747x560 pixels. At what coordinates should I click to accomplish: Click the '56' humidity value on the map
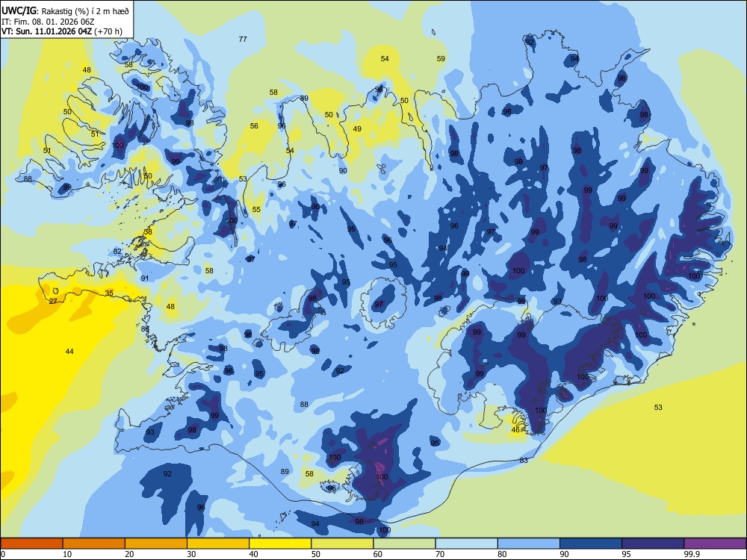pyautogui.click(x=255, y=125)
